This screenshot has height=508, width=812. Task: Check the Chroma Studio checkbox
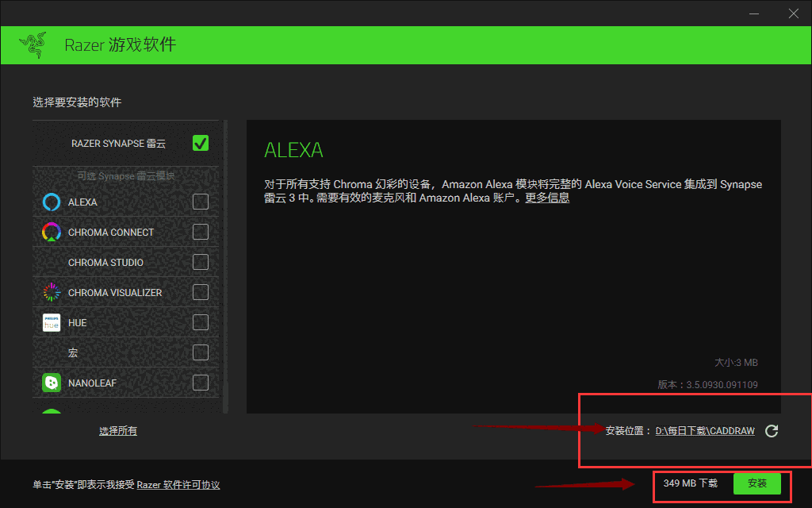[x=201, y=262]
